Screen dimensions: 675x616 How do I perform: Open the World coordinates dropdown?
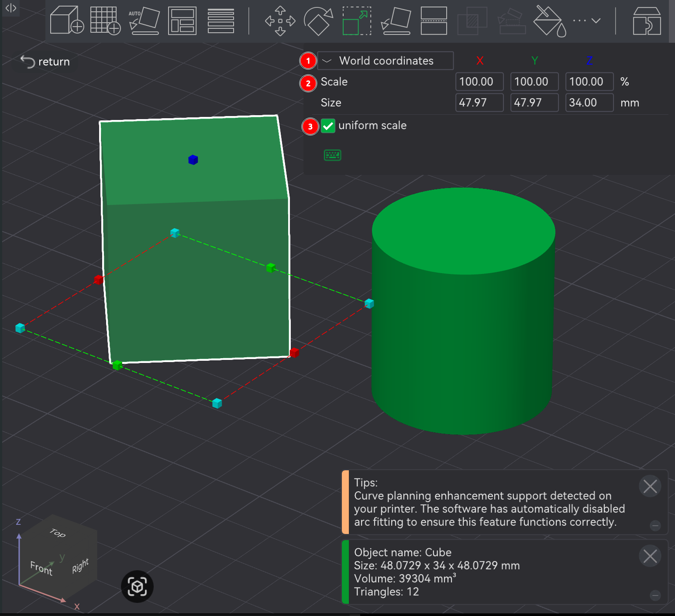[386, 61]
